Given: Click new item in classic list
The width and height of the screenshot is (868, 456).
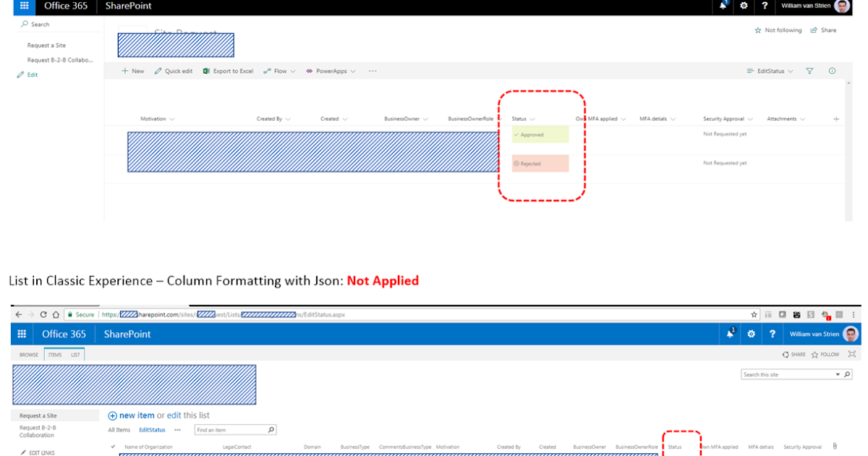Looking at the screenshot, I should [x=138, y=415].
